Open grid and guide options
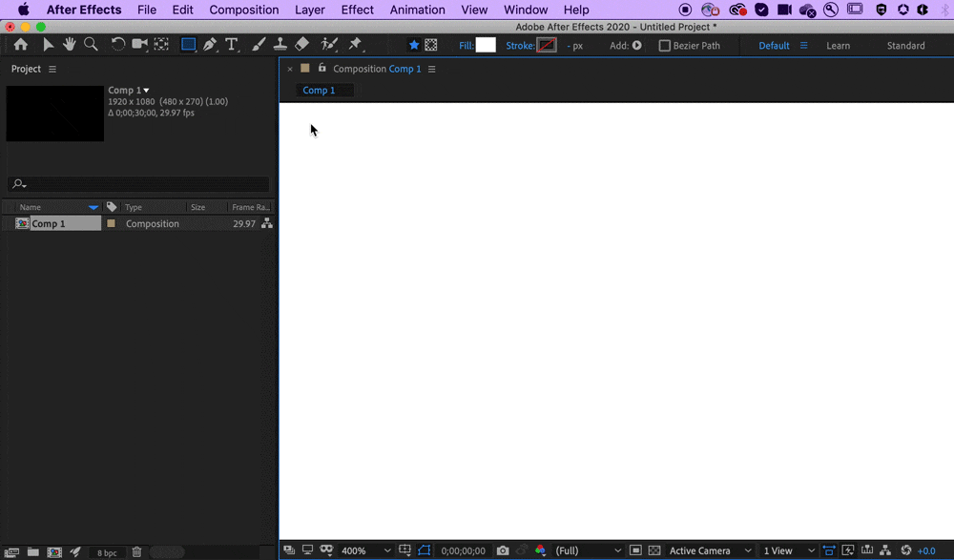The image size is (954, 560). click(404, 550)
